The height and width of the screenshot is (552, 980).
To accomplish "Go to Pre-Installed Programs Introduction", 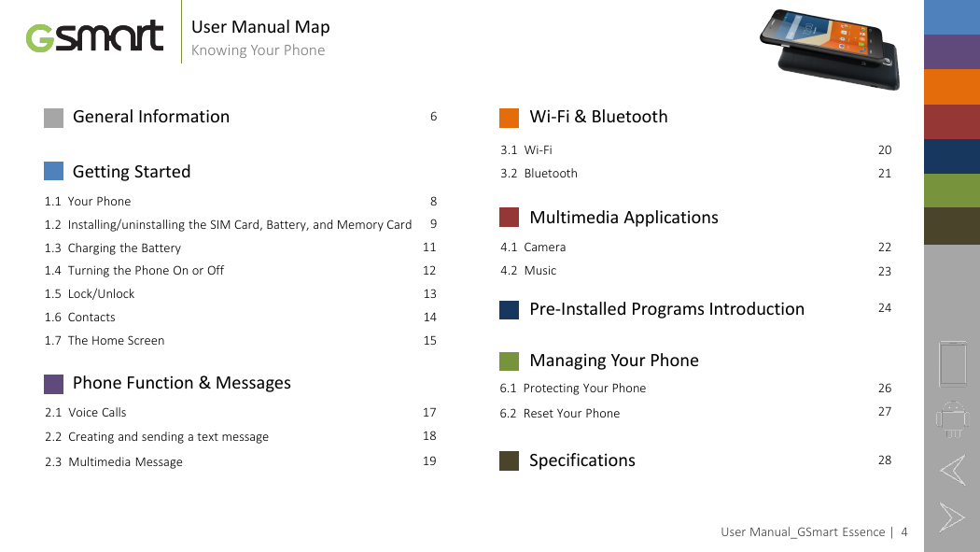I will (x=667, y=309).
